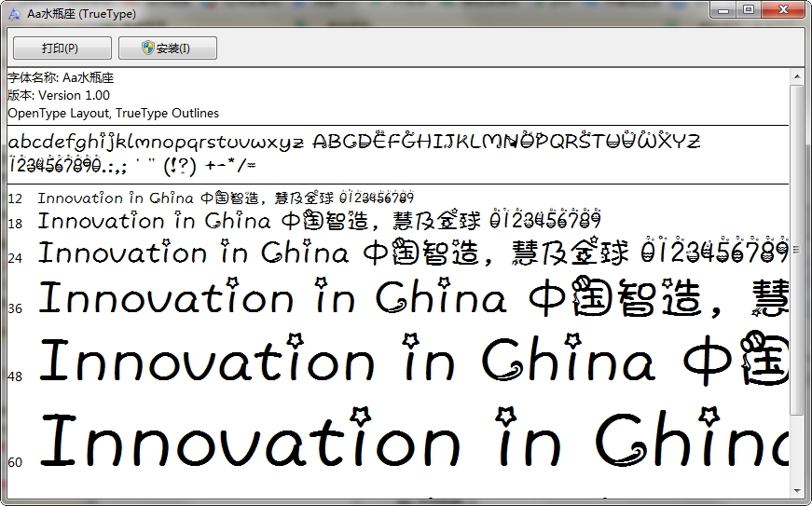Click the size 60 sample label

click(x=15, y=462)
